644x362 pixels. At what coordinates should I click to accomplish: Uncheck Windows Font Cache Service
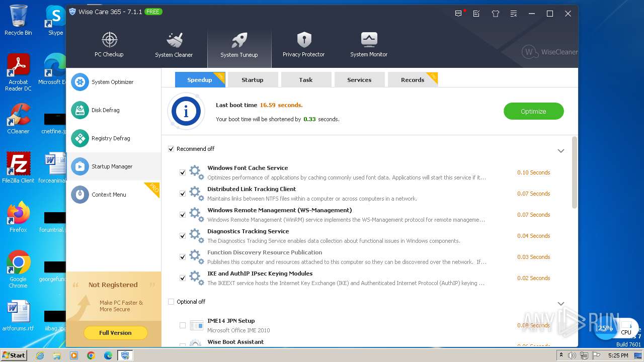(x=183, y=172)
